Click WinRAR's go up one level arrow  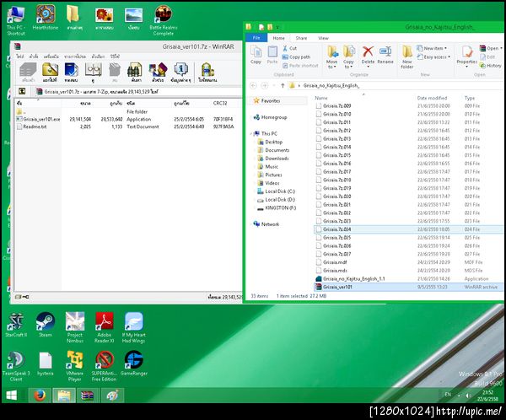click(x=22, y=92)
